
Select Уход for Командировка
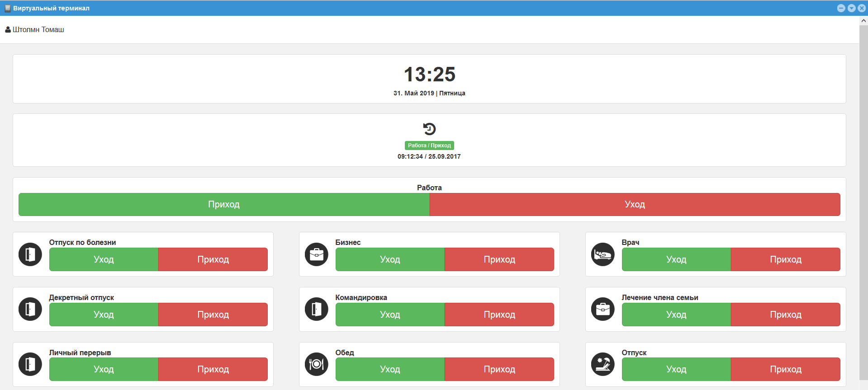click(390, 315)
